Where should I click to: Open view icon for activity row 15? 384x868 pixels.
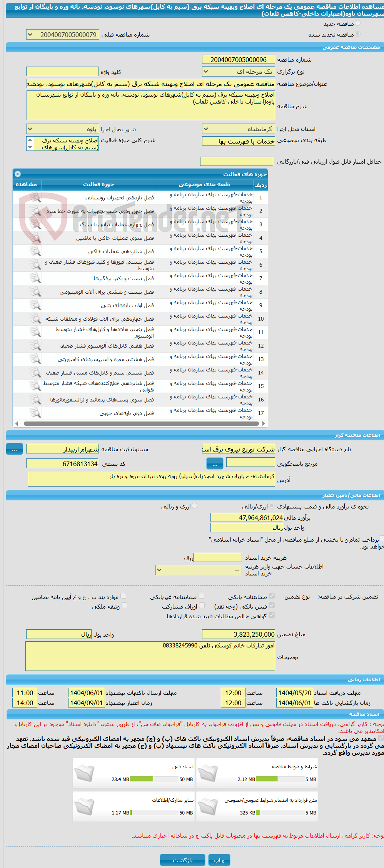pyautogui.click(x=35, y=386)
